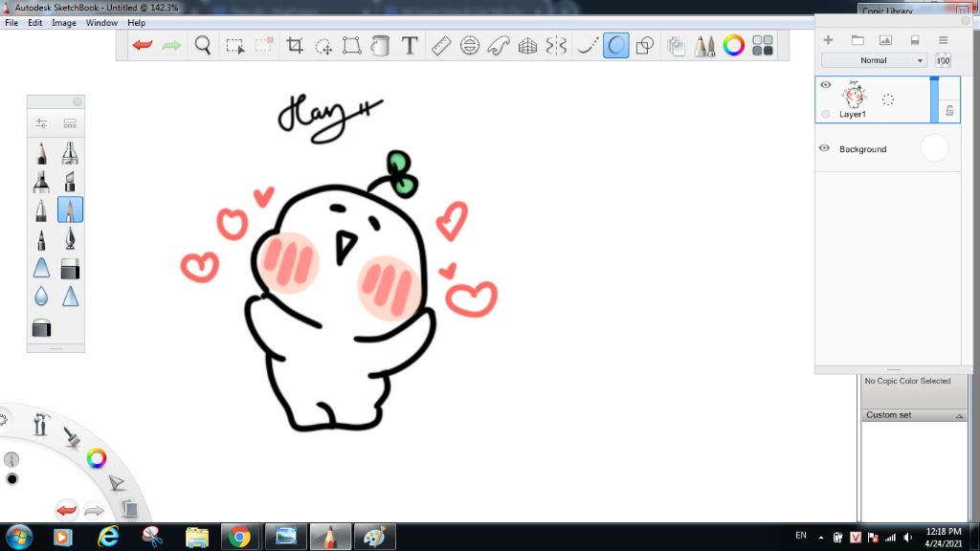Hide the Background layer eye icon
This screenshot has height=551, width=980.
tap(824, 148)
